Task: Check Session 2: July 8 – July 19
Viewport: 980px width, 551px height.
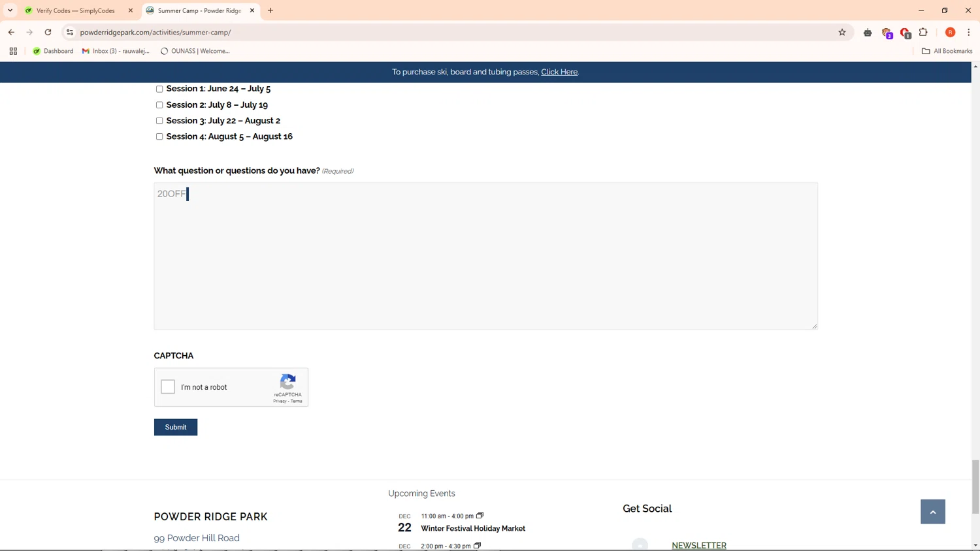Action: tap(159, 105)
